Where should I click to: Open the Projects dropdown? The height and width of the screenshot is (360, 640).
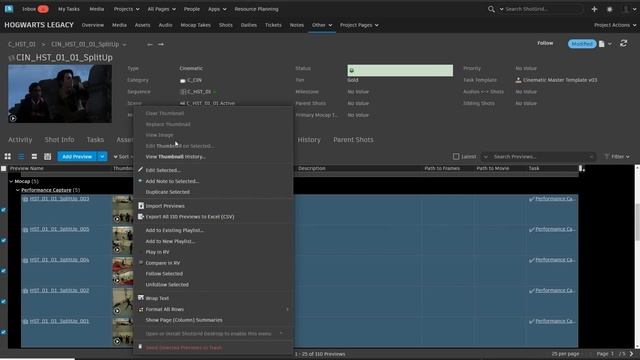point(127,9)
